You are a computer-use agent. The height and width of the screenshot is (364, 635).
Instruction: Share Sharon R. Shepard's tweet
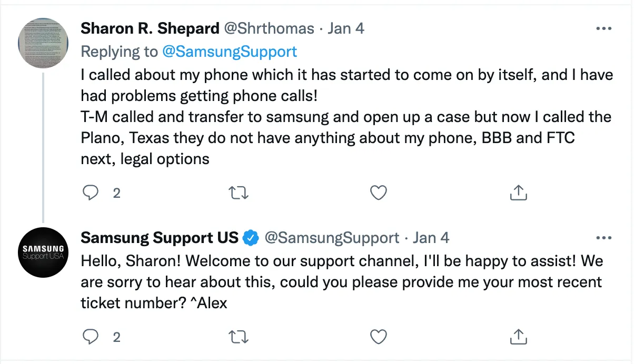pos(519,193)
